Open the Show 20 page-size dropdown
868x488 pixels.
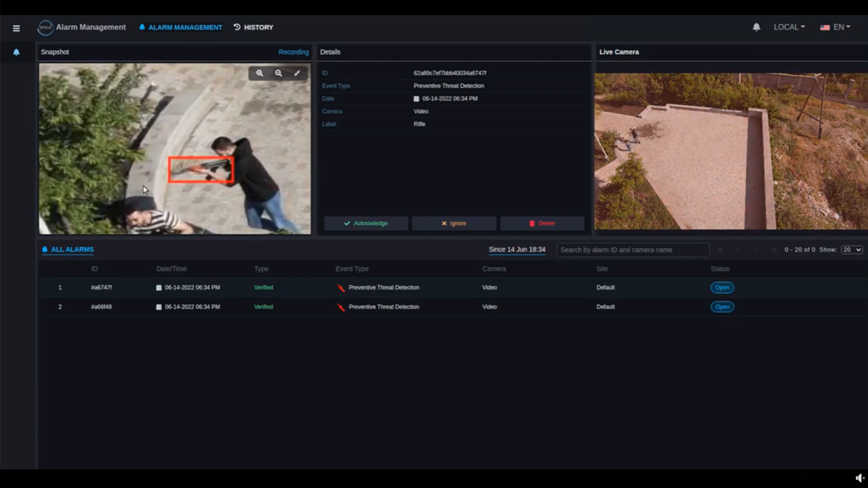(852, 250)
